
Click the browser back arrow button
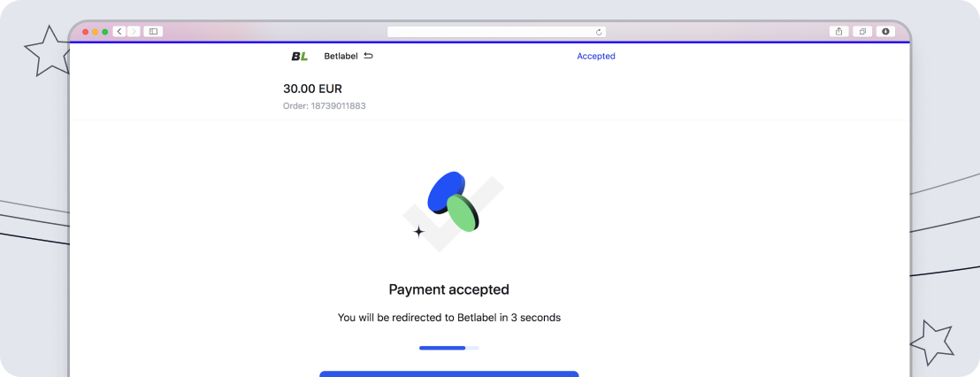[119, 32]
